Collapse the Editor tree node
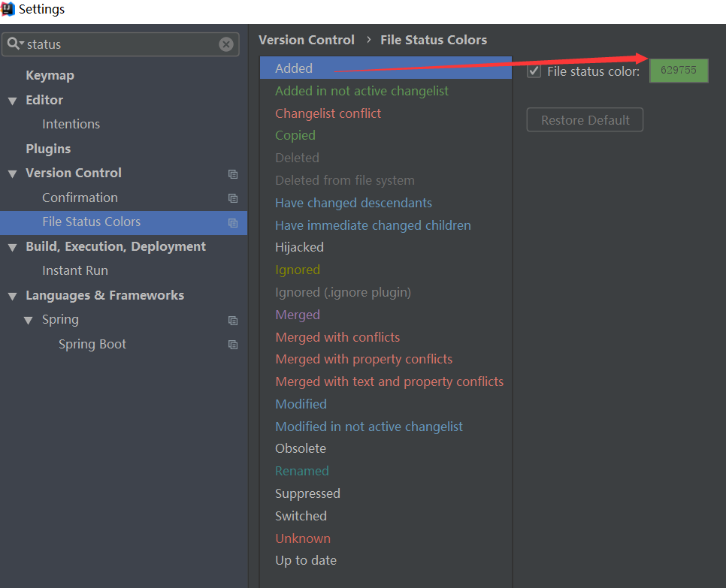 click(12, 100)
